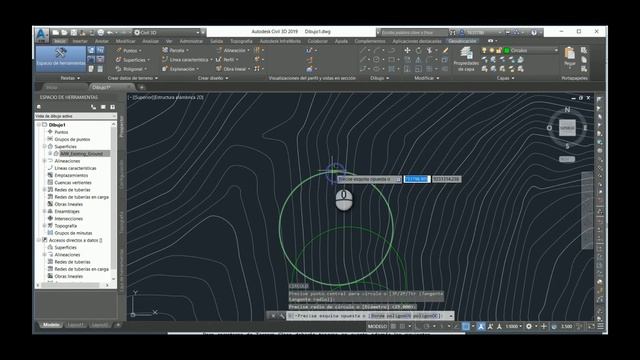Select the Line tool in Dibujo
The image size is (640, 360).
tap(363, 51)
